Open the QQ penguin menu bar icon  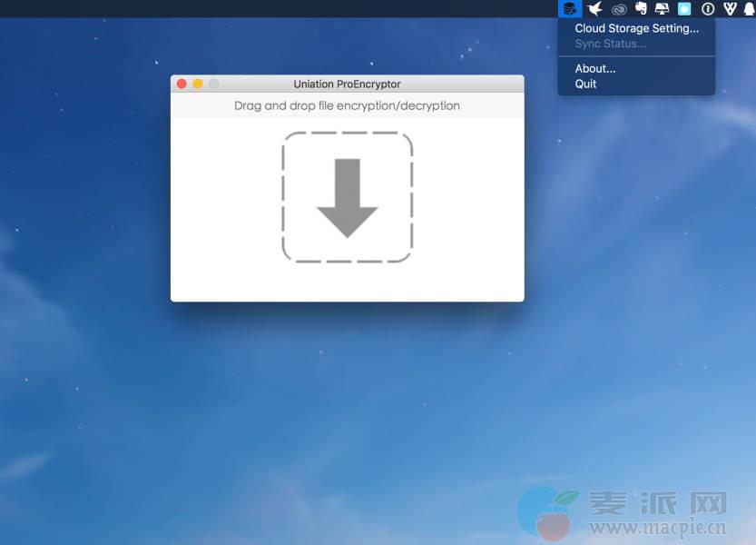click(x=749, y=9)
